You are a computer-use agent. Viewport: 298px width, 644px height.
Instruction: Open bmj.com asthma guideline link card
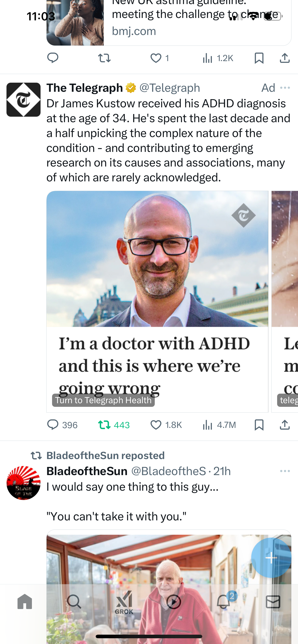169,23
